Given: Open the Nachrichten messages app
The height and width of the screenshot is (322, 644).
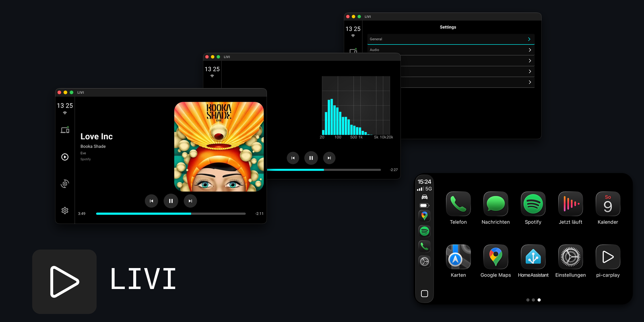Looking at the screenshot, I should tap(495, 204).
